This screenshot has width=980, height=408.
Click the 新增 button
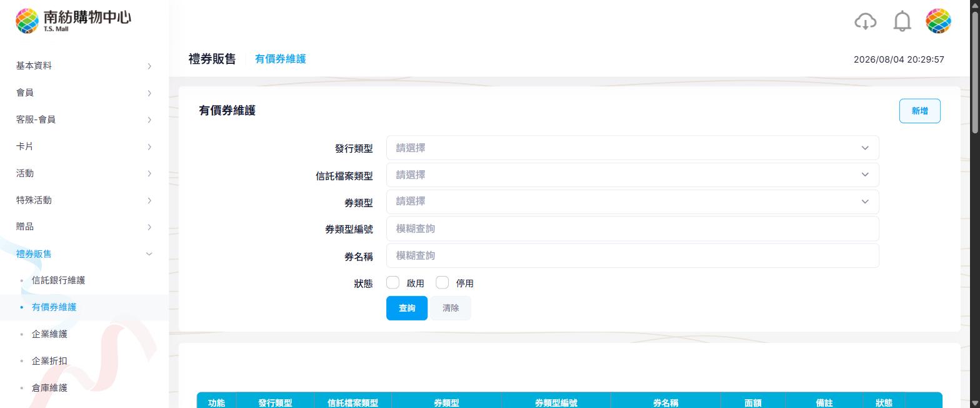(x=919, y=111)
